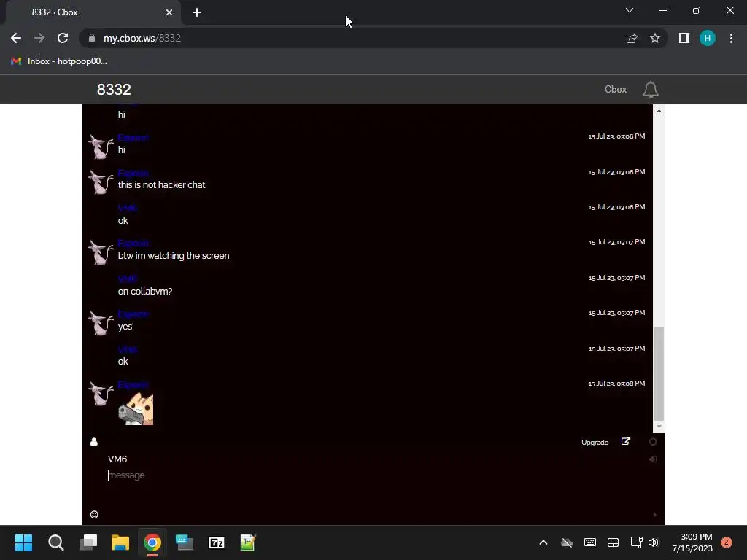View site information lock icon
Image resolution: width=747 pixels, height=560 pixels.
(92, 38)
